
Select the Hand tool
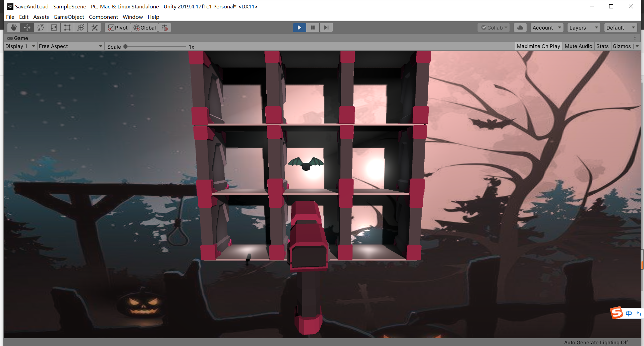tap(13, 28)
